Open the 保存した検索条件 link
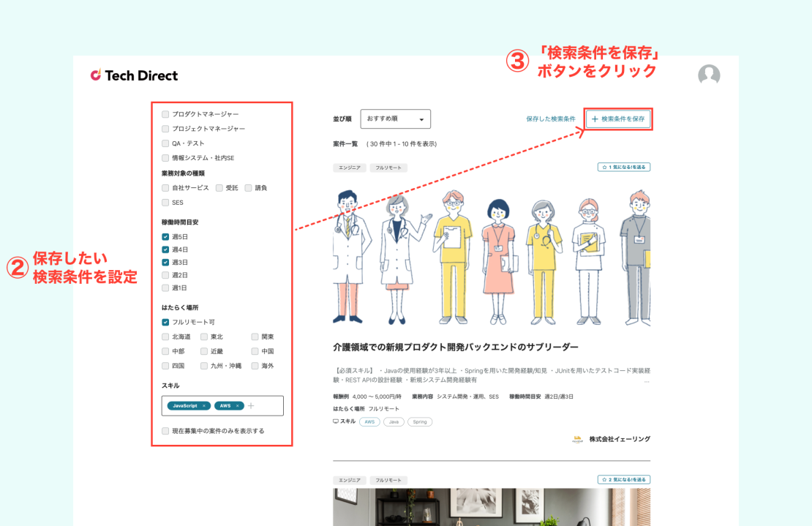 551,119
